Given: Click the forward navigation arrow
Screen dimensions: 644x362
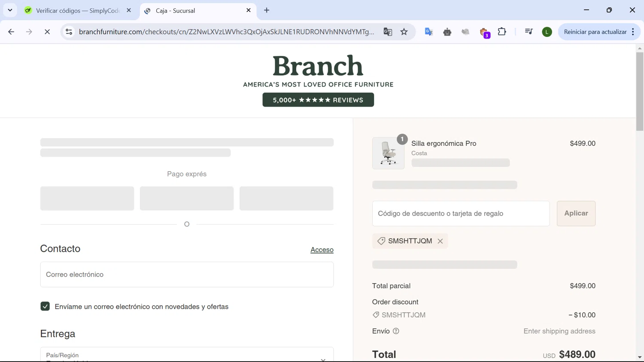Looking at the screenshot, I should point(29,32).
